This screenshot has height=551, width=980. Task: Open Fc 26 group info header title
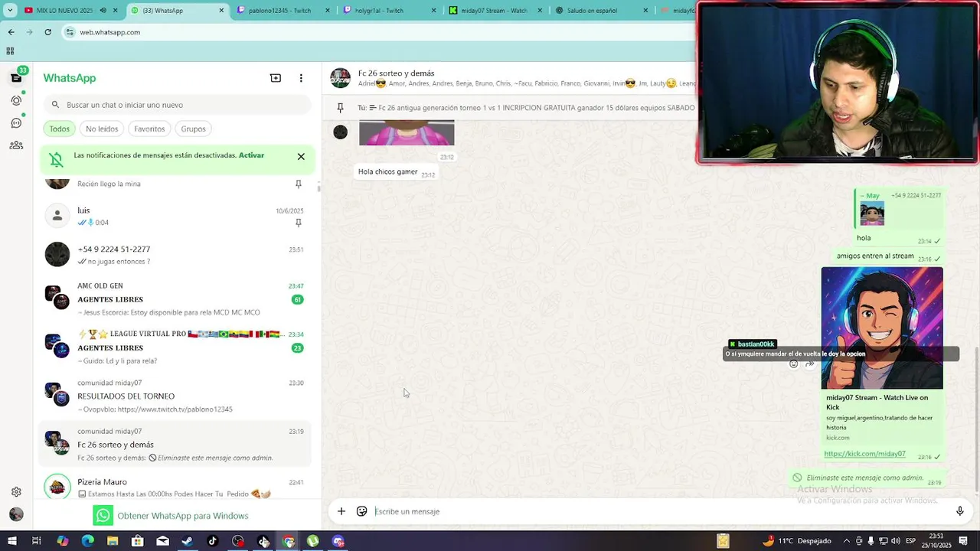(x=396, y=73)
